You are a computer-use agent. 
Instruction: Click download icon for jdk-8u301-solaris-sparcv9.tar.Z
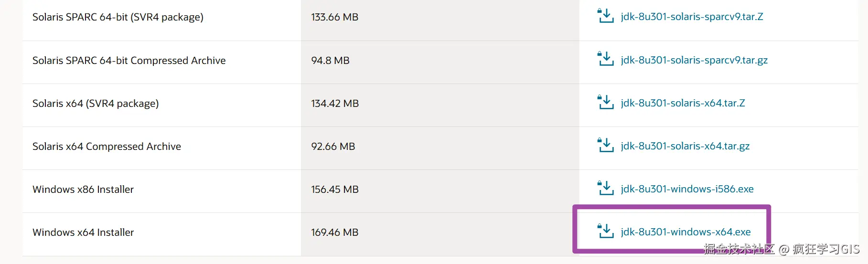(606, 16)
